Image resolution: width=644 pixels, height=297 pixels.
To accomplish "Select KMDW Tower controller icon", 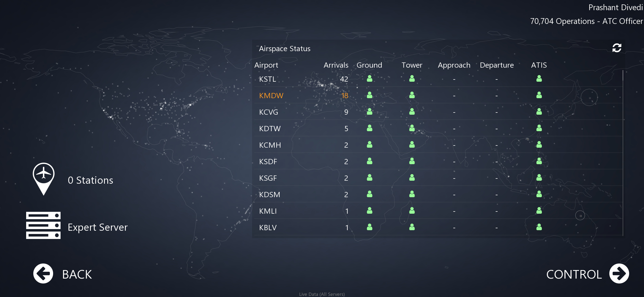I will coord(412,95).
